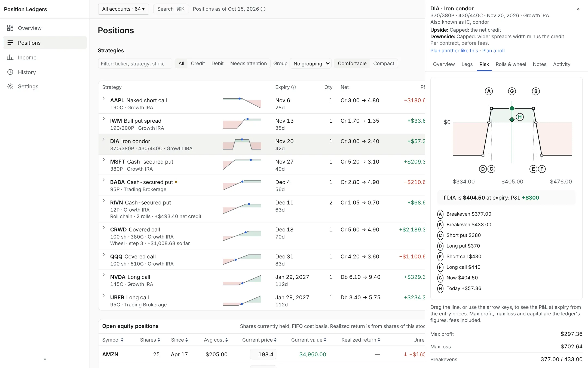Open the All accounts · 64 dropdown

[x=123, y=9]
